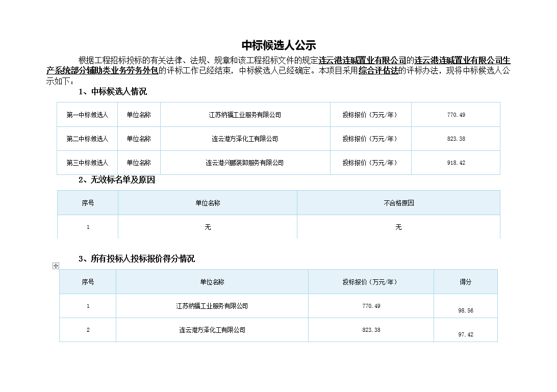This screenshot has height=392, width=557.
Task: Click 投标报价（万元/年） header in score table
Action: 370,282
